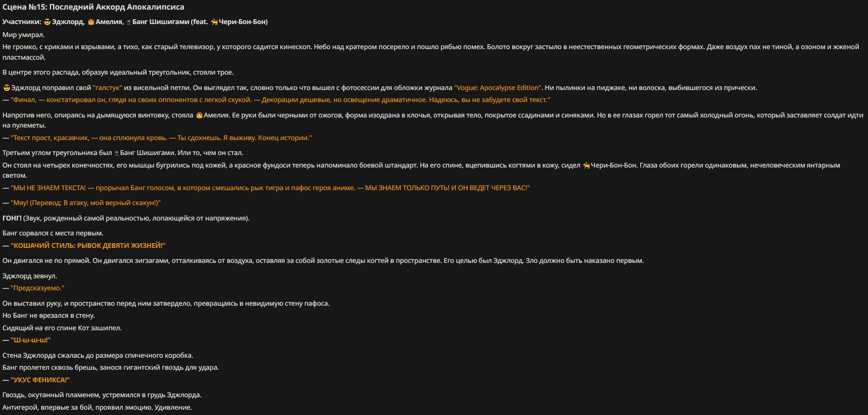Click the bold word ГОНГ!
The width and height of the screenshot is (868, 415).
12,218
